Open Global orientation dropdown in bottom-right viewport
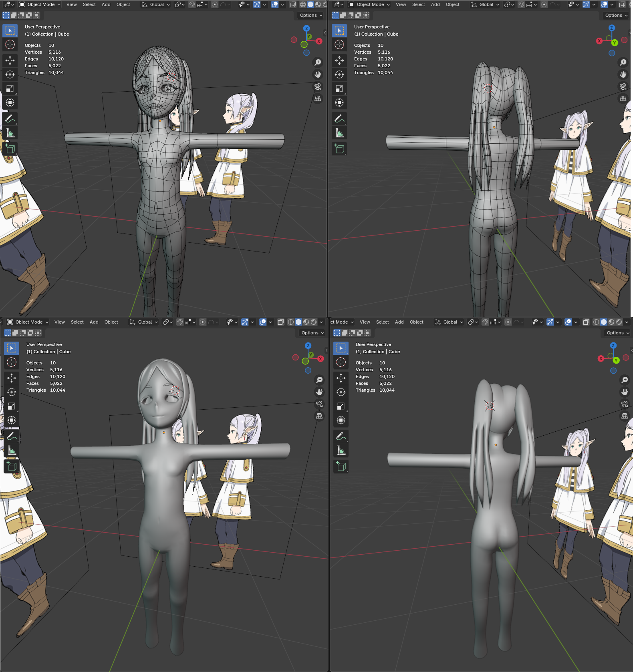This screenshot has width=633, height=672. pos(449,322)
